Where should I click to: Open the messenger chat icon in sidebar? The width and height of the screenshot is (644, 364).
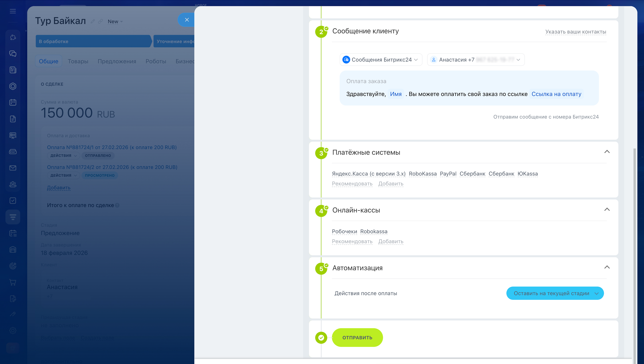coord(13,53)
